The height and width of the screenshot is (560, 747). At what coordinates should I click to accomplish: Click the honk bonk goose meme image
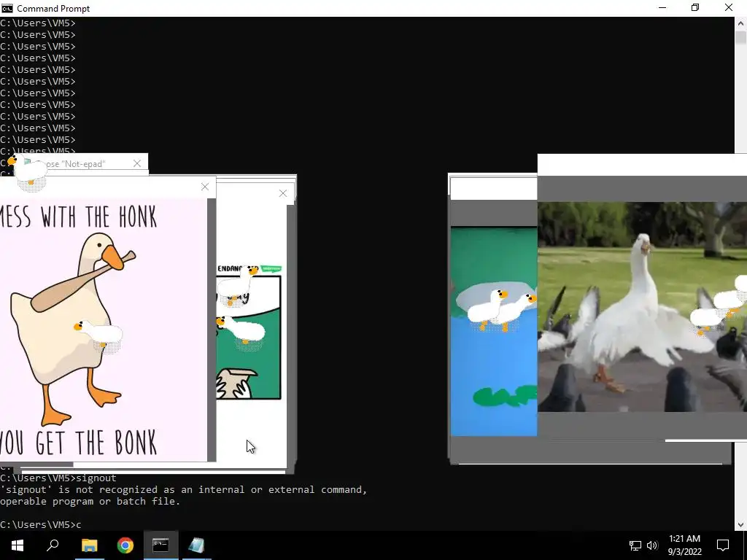(104, 330)
